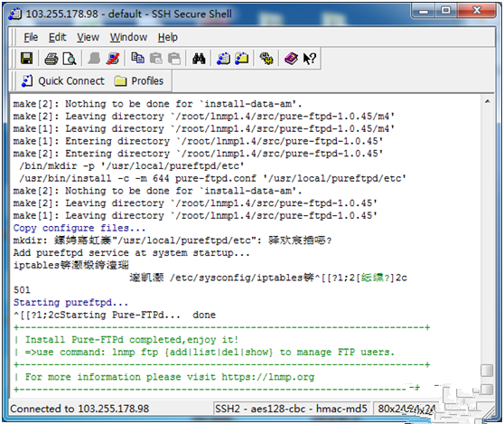Open the File menu
This screenshot has height=424, width=504.
pyautogui.click(x=31, y=37)
